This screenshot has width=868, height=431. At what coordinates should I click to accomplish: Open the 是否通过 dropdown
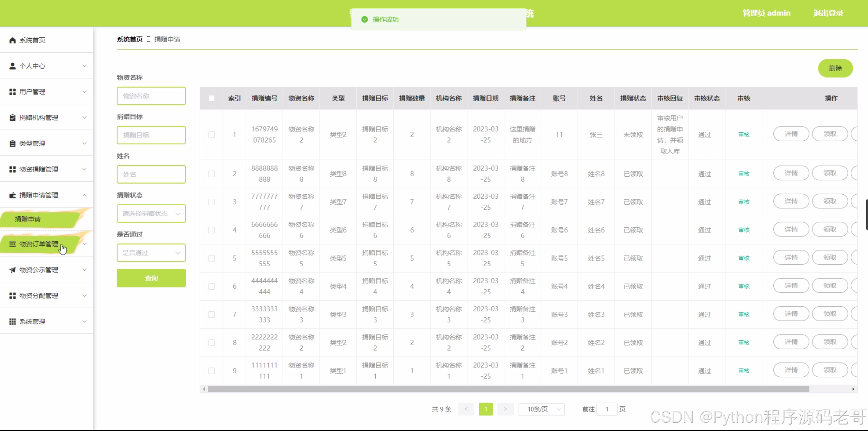click(x=151, y=253)
